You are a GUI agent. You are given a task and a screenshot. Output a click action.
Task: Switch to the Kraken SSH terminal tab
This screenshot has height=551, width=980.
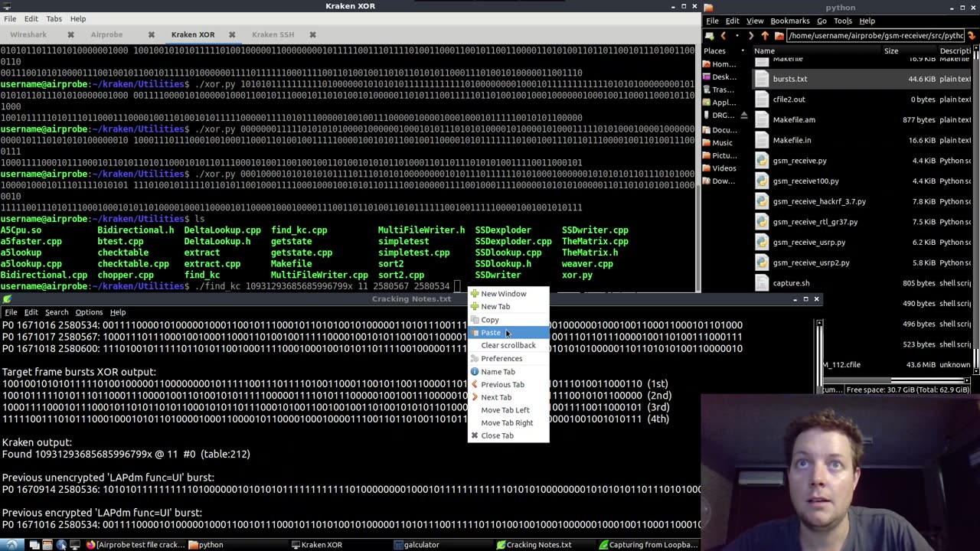point(273,34)
